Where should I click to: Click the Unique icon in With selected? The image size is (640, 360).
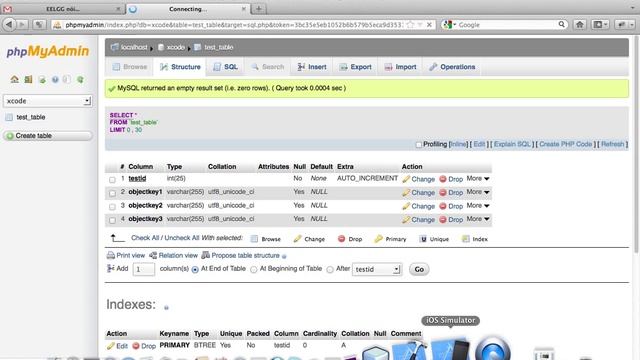423,239
